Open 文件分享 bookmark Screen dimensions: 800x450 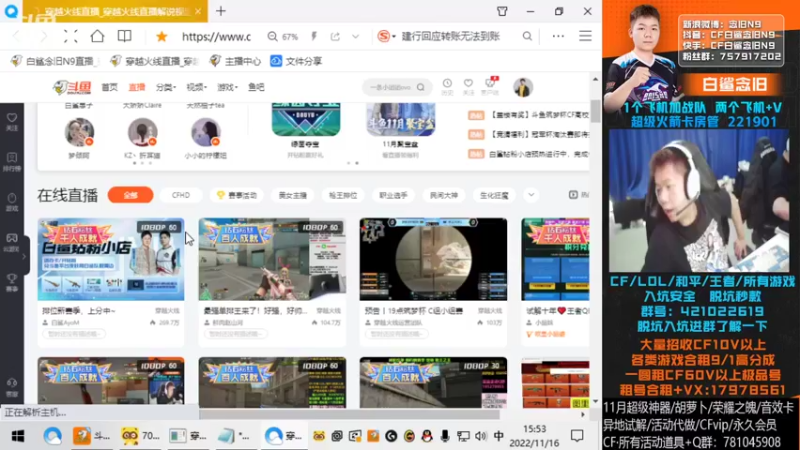(x=296, y=61)
